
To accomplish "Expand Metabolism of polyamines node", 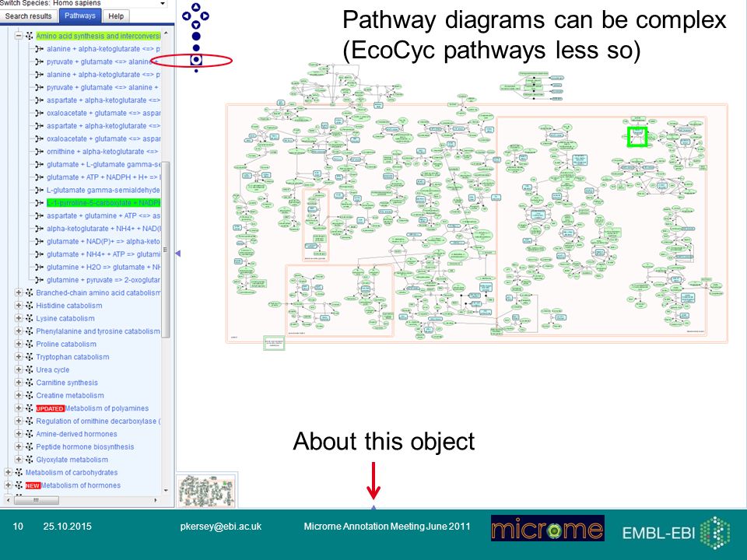I will click(x=19, y=408).
